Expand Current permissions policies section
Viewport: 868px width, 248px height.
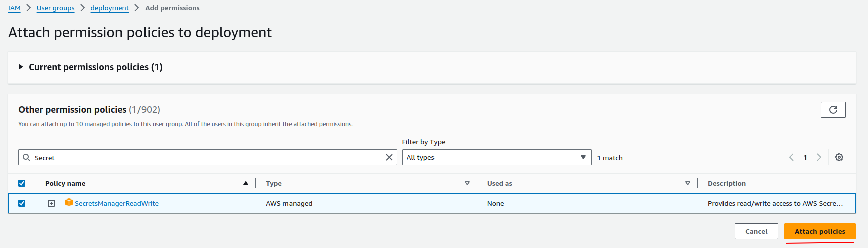tap(21, 67)
